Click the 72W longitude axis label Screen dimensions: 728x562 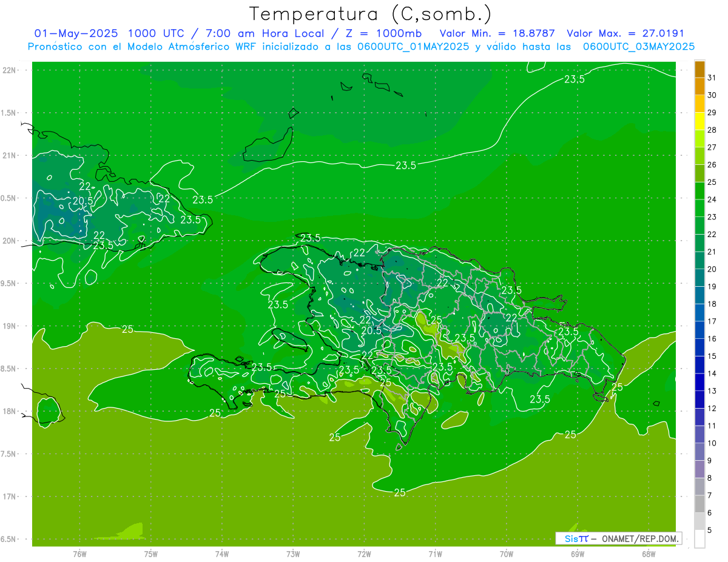click(x=365, y=554)
